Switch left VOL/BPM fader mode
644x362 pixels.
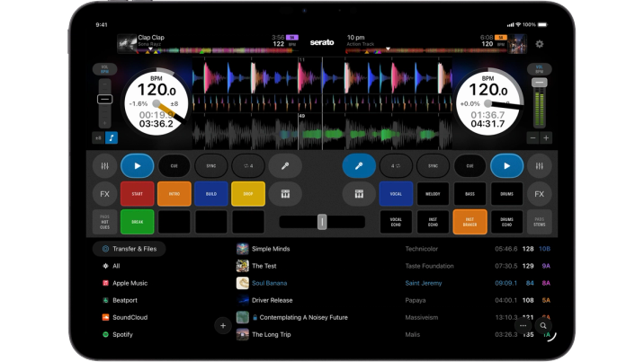pyautogui.click(x=104, y=69)
